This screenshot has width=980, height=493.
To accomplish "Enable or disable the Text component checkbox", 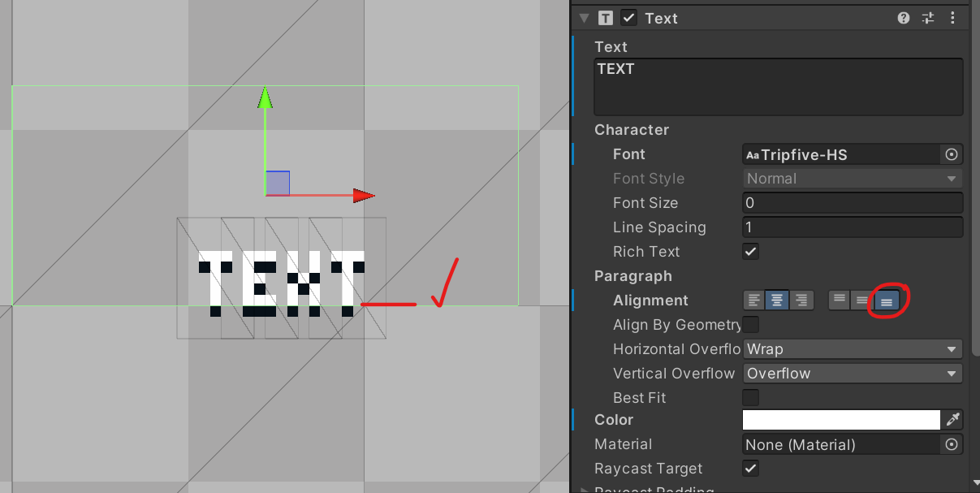I will [x=628, y=17].
